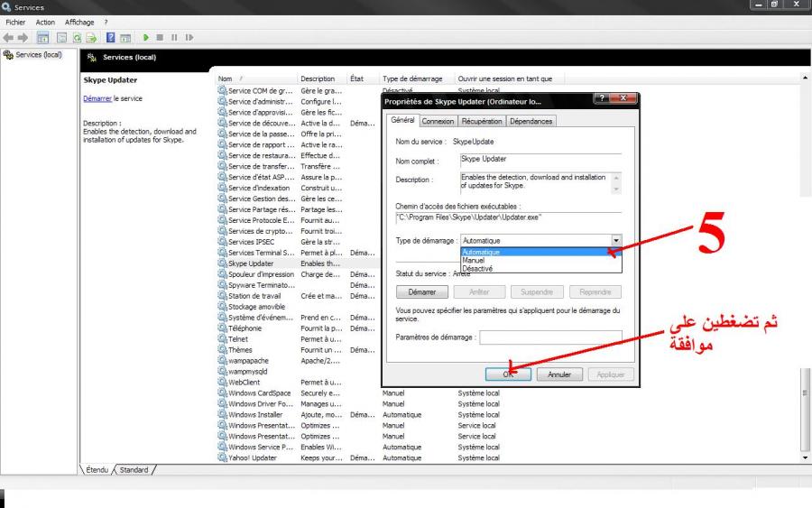Click the Export list toolbar icon
The height and width of the screenshot is (508, 812).
tap(92, 37)
